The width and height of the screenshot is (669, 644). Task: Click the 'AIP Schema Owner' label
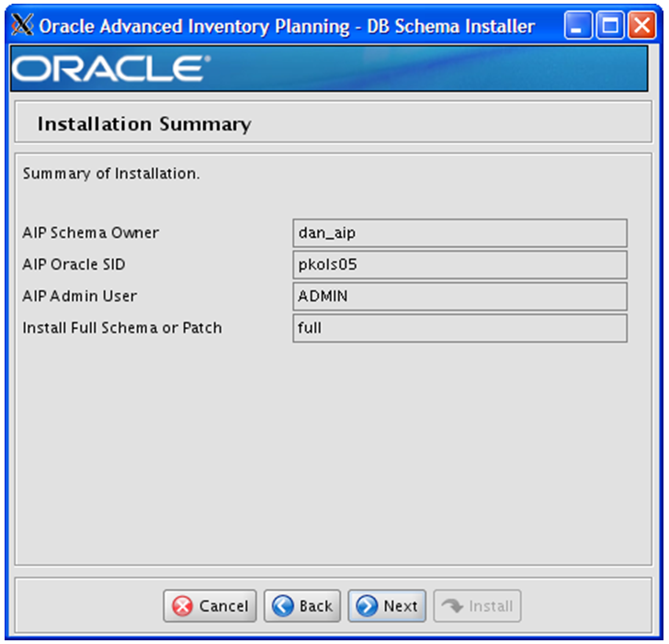coord(90,232)
